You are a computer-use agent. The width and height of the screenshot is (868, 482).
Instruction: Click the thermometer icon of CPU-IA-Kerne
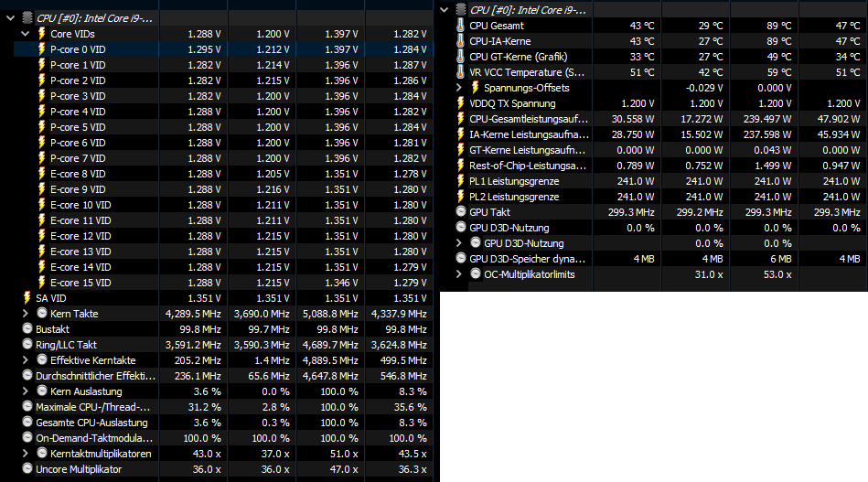tap(460, 41)
